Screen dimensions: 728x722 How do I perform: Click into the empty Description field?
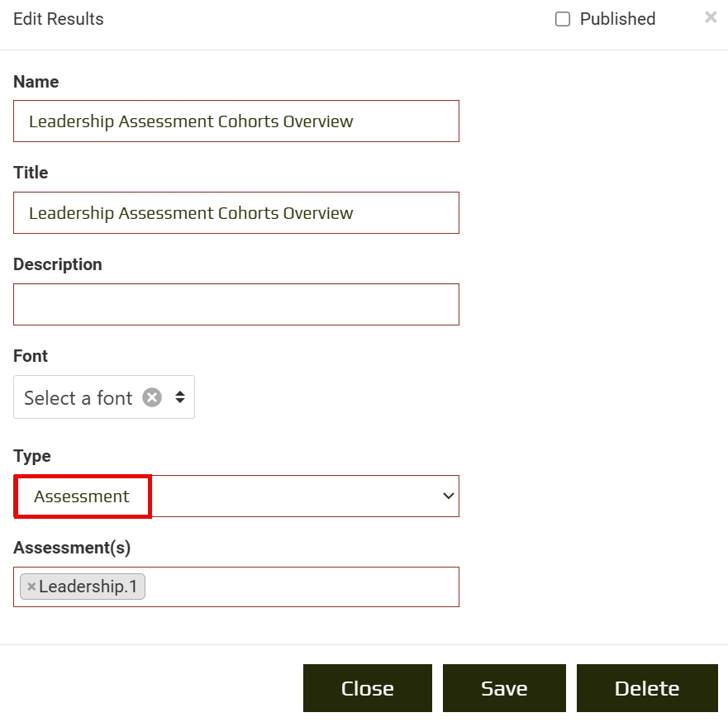[x=236, y=305]
